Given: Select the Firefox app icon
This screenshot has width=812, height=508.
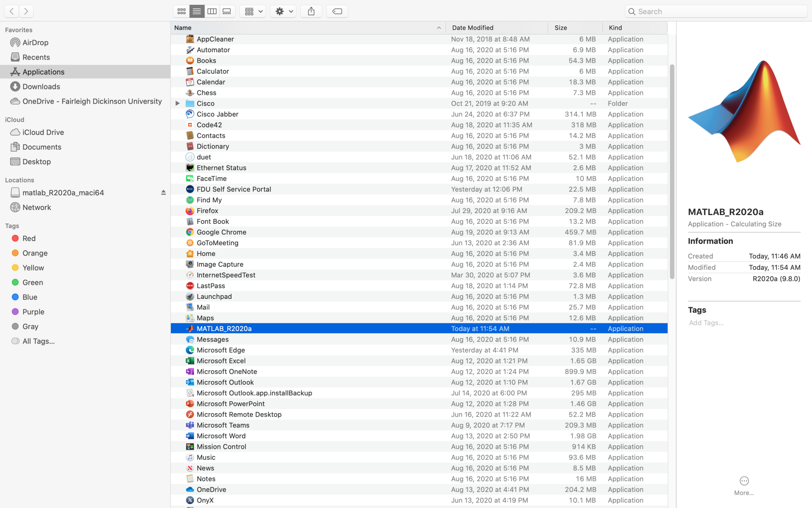Looking at the screenshot, I should point(190,210).
